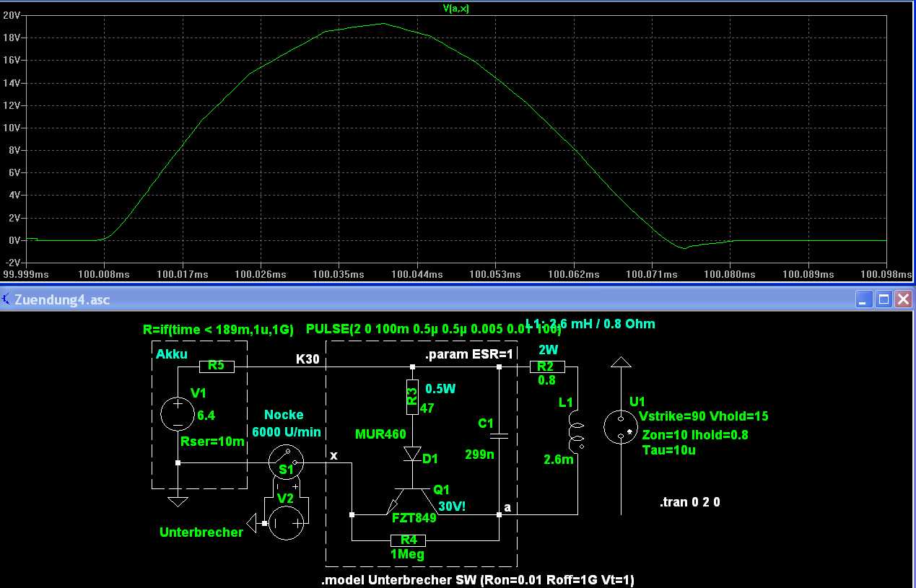Minimize the Zuendung4.asc schematic window
Image resolution: width=916 pixels, height=588 pixels.
(x=863, y=299)
